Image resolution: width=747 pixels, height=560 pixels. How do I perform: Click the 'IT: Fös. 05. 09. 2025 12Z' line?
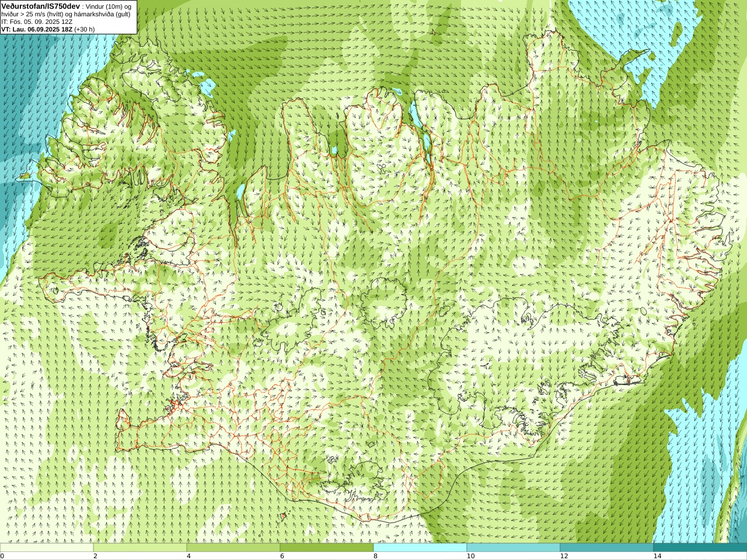click(37, 22)
